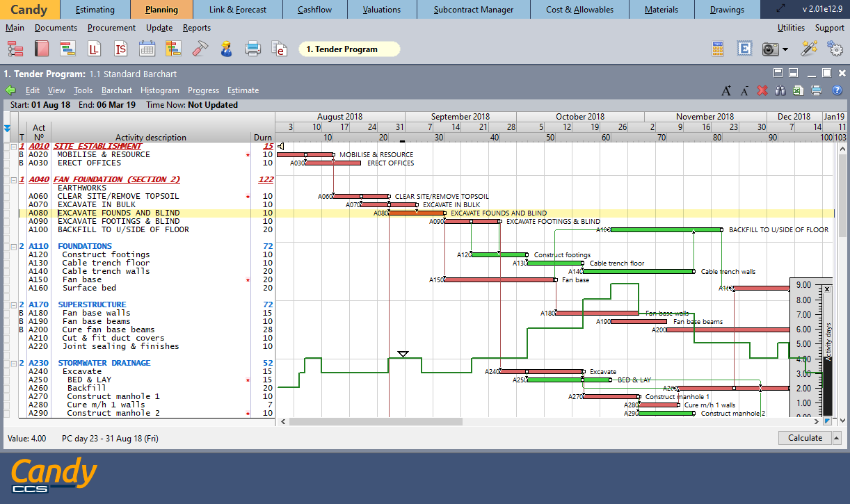This screenshot has width=850, height=504.
Task: Open the Subcontract Manager tab
Action: 473,10
